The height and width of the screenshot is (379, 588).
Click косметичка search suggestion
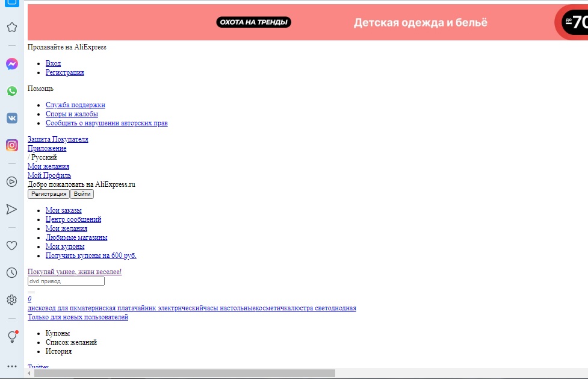[x=272, y=308]
